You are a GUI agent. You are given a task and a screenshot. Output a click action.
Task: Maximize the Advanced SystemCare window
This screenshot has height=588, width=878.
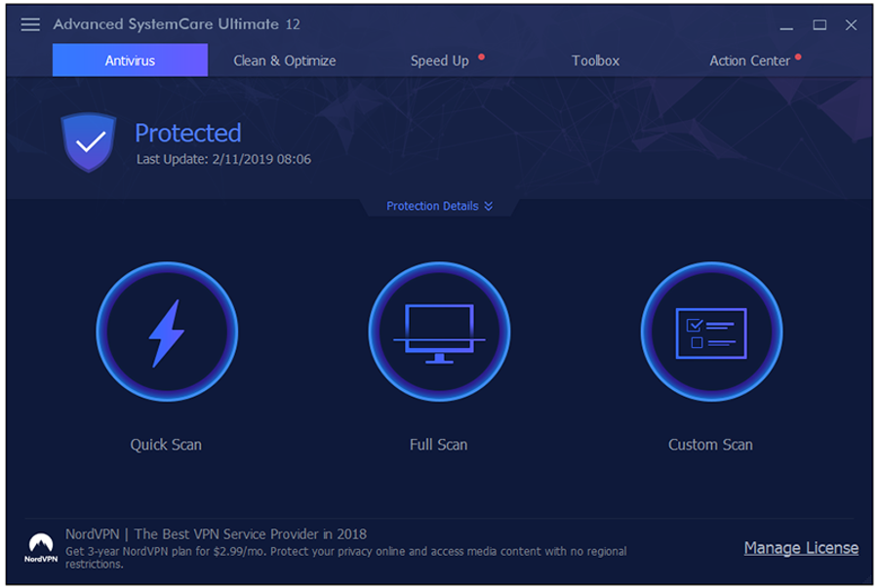point(819,24)
